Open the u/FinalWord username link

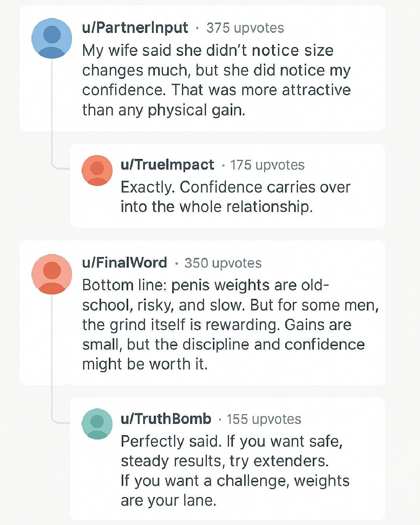pos(124,263)
